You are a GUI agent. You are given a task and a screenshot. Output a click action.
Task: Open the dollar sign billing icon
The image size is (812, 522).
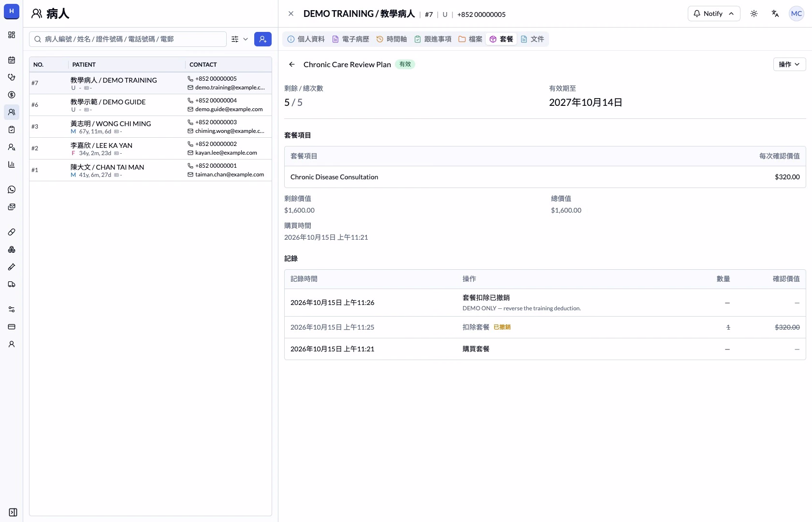tap(12, 95)
